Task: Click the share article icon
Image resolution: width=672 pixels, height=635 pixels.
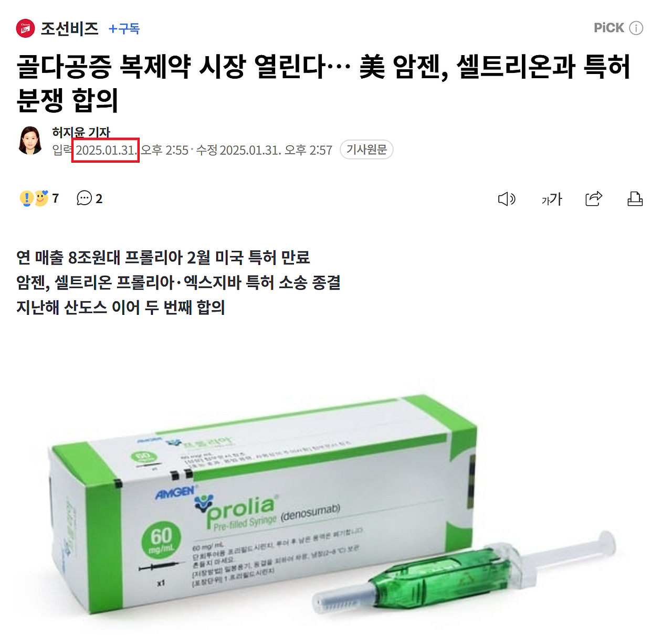Action: [594, 199]
